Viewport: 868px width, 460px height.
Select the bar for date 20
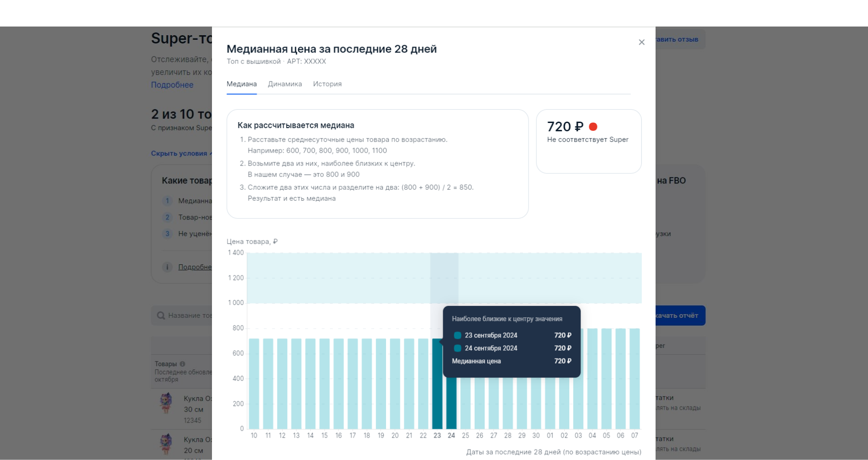[x=395, y=384]
